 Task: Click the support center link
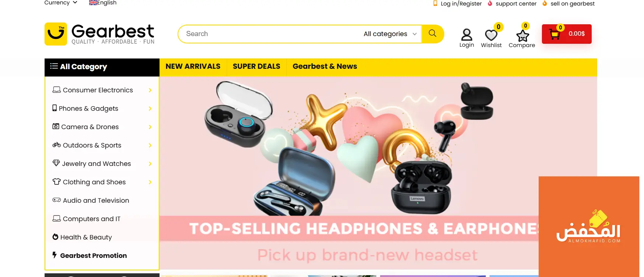(x=516, y=3)
